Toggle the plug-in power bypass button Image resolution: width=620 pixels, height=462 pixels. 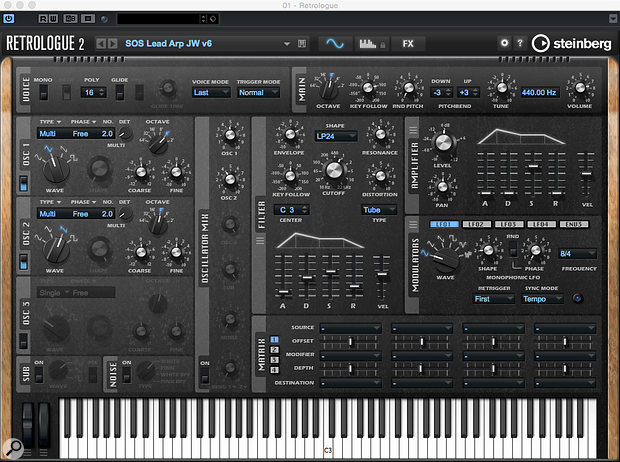tap(9, 19)
